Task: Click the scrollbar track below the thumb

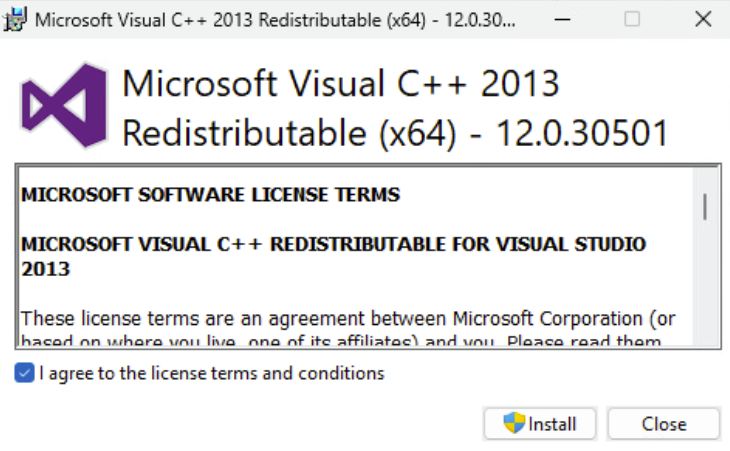Action: [705, 290]
